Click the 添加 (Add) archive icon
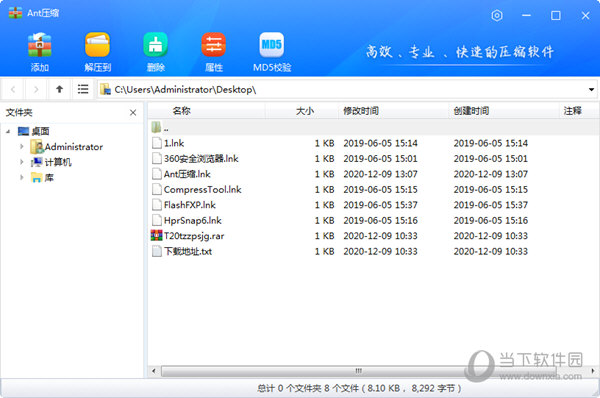Image resolution: width=600 pixels, height=398 pixels. click(x=39, y=45)
